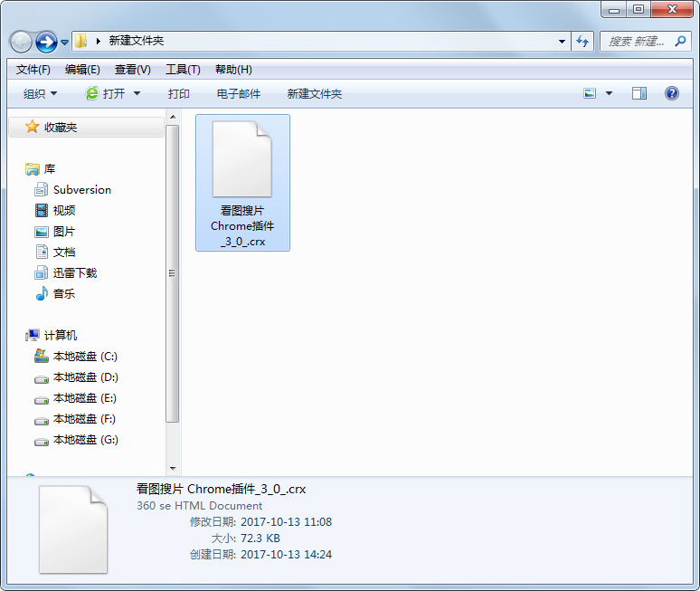Click the Forward navigation arrow button

click(46, 42)
